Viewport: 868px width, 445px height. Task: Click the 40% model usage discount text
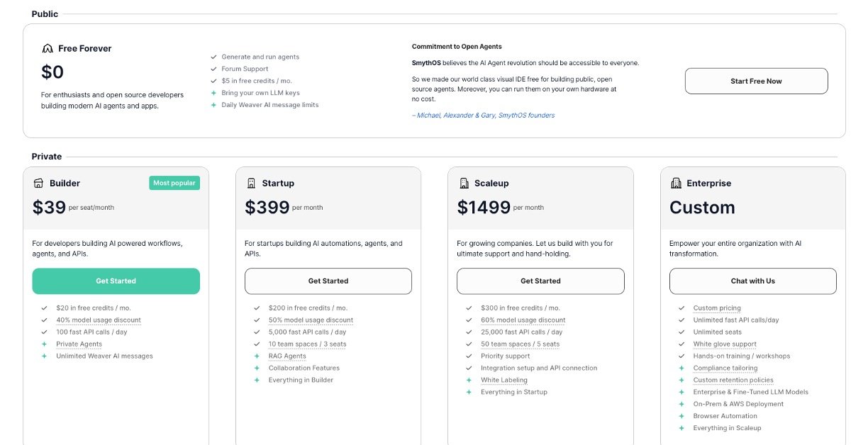click(99, 320)
